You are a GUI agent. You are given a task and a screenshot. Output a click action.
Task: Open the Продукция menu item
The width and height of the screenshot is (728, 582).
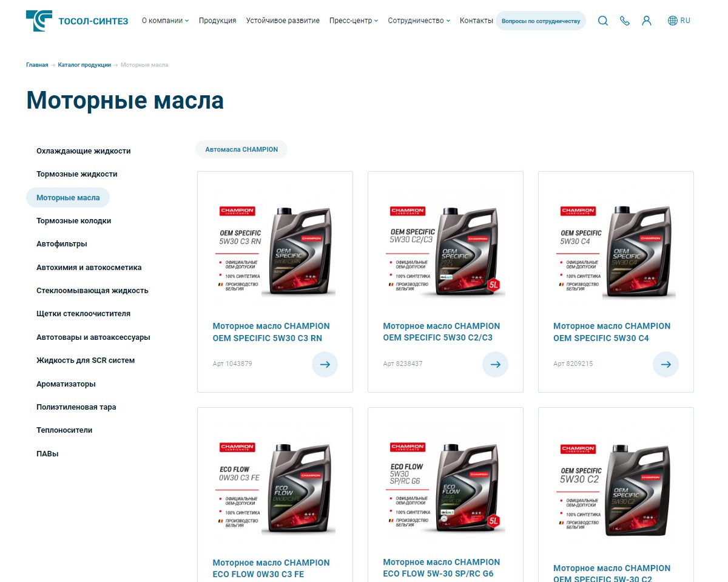(x=217, y=21)
